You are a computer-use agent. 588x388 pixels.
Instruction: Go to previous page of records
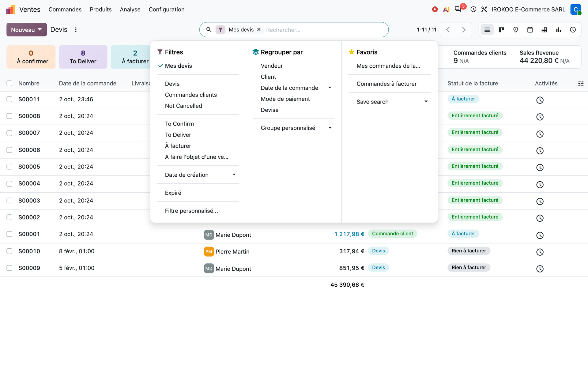click(x=448, y=30)
